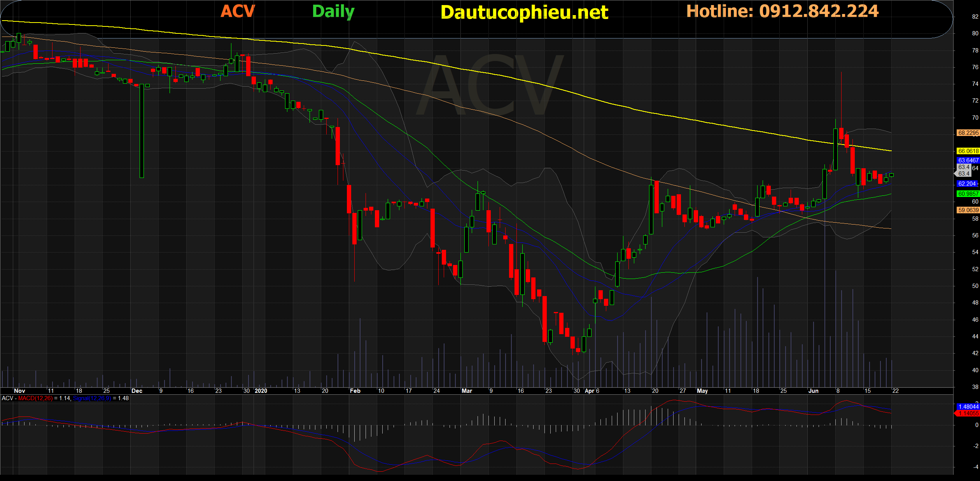Click the Daily timeframe label
980x481 pixels.
coord(333,12)
